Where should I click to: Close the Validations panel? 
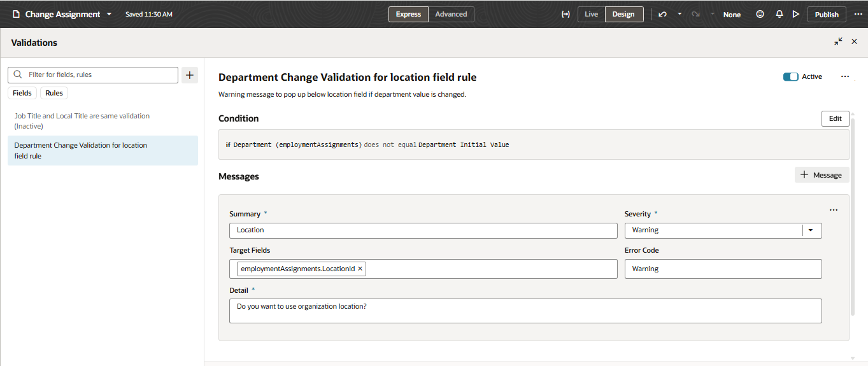[x=855, y=41]
